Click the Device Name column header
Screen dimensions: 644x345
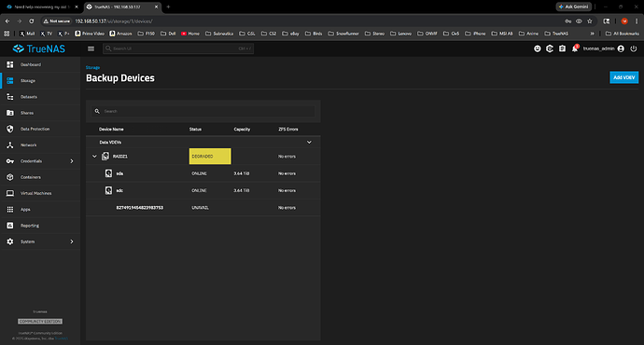(x=111, y=130)
